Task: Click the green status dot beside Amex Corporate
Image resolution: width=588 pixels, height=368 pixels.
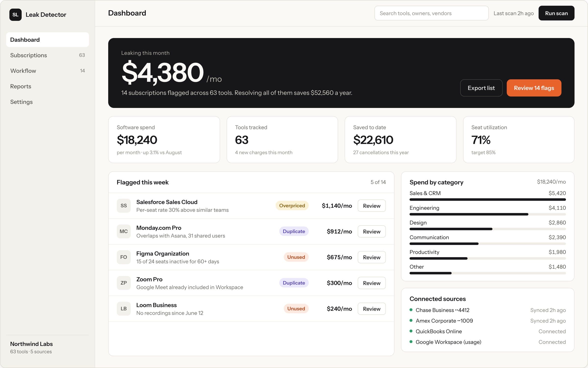Action: pos(411,320)
